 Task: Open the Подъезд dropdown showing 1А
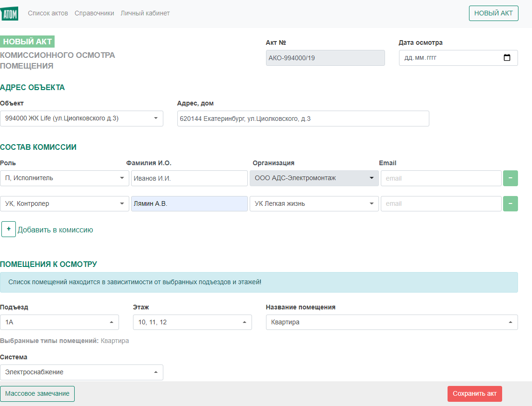(59, 322)
